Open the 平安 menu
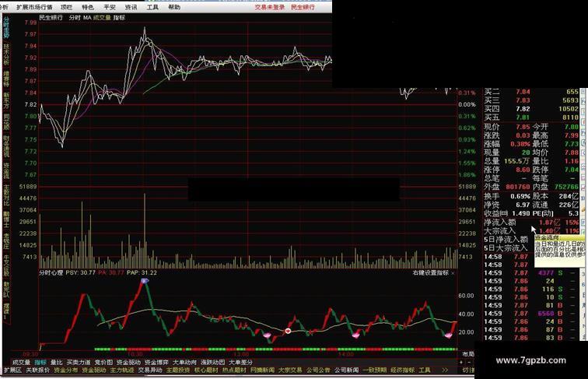 coord(110,7)
